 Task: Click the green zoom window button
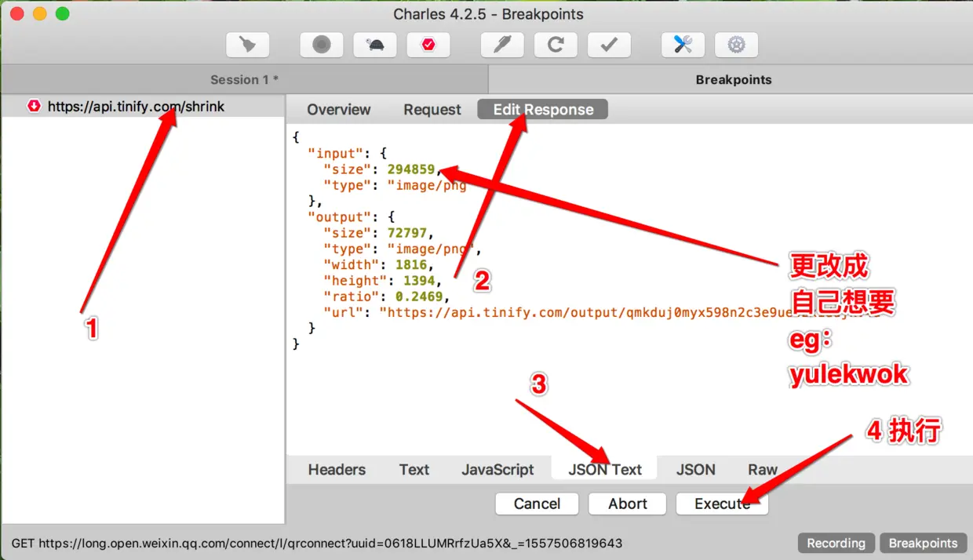click(63, 14)
